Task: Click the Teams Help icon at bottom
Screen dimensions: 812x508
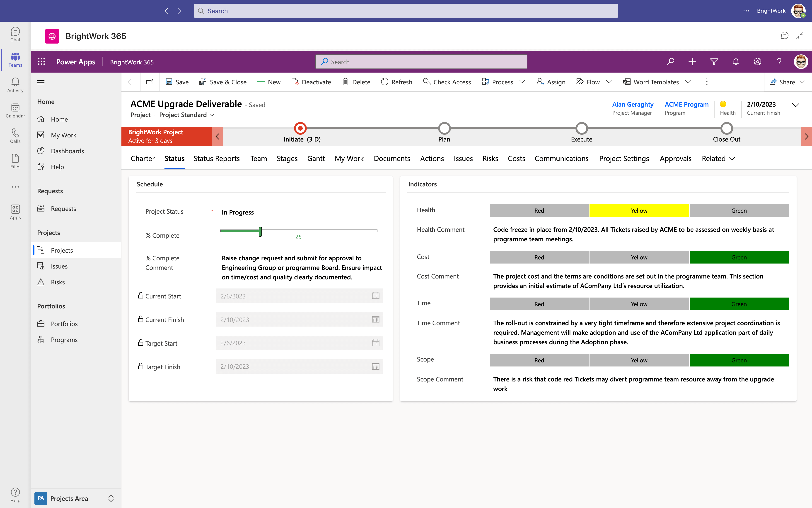Action: coord(15,495)
